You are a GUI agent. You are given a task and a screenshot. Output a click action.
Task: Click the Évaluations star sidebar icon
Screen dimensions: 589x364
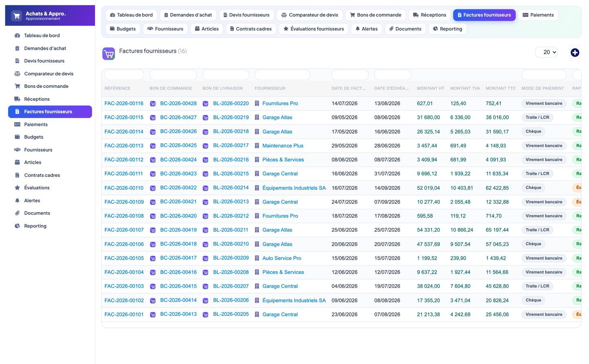(17, 188)
